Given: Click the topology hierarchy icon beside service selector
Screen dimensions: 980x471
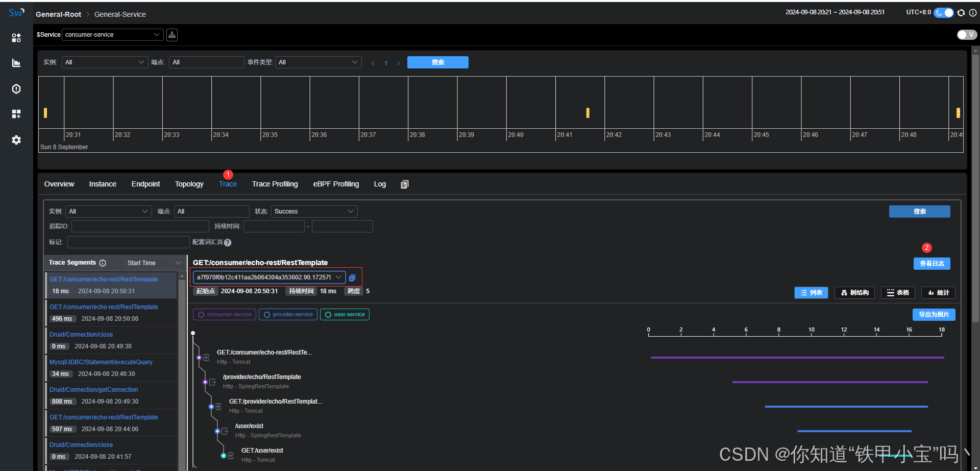Looking at the screenshot, I should click(172, 35).
